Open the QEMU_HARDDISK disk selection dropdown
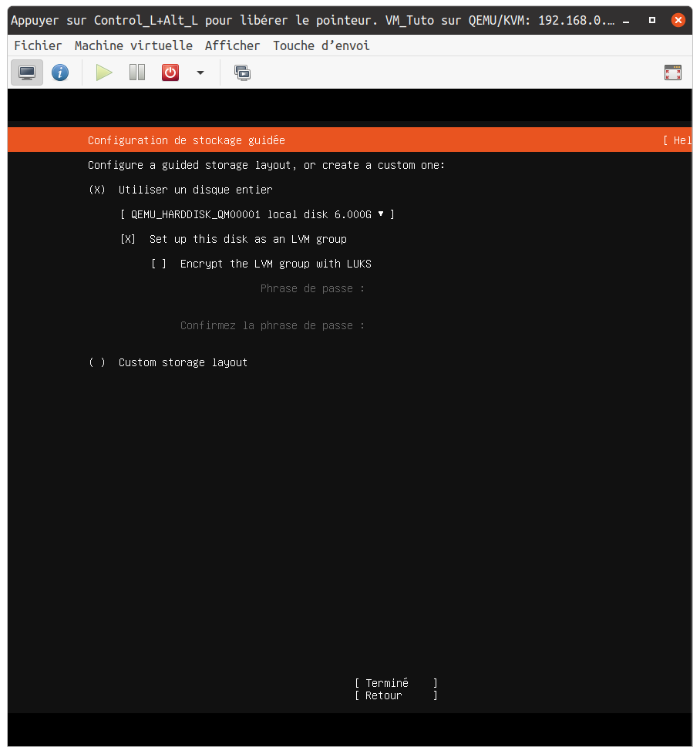This screenshot has width=700, height=754. point(257,214)
